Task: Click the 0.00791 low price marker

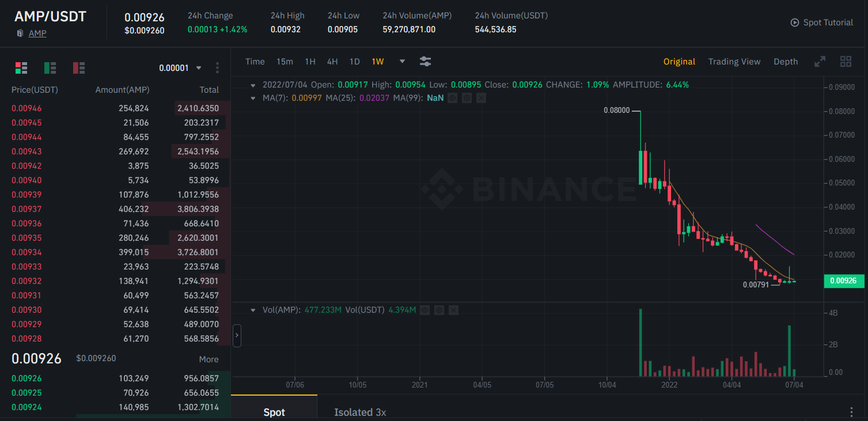Action: 756,285
